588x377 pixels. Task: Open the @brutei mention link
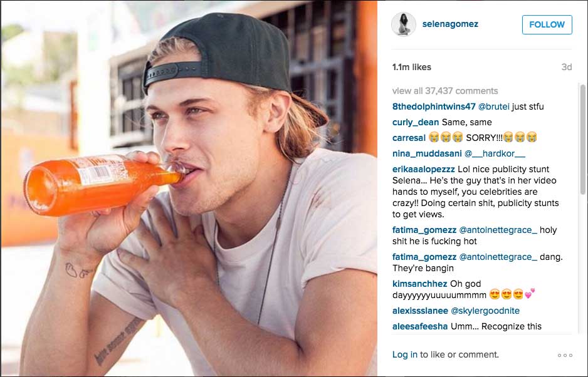494,106
